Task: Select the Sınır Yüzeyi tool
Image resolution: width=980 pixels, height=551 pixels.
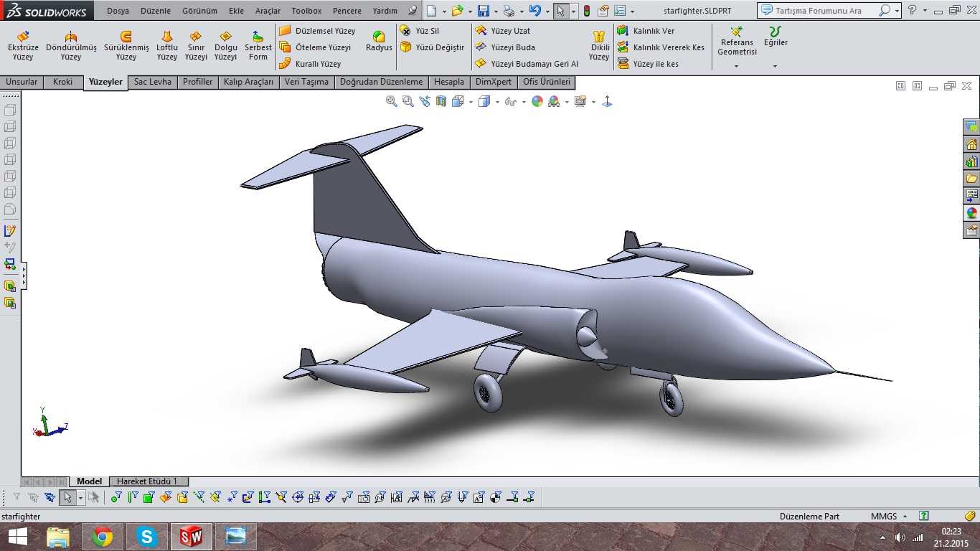Action: [x=196, y=46]
